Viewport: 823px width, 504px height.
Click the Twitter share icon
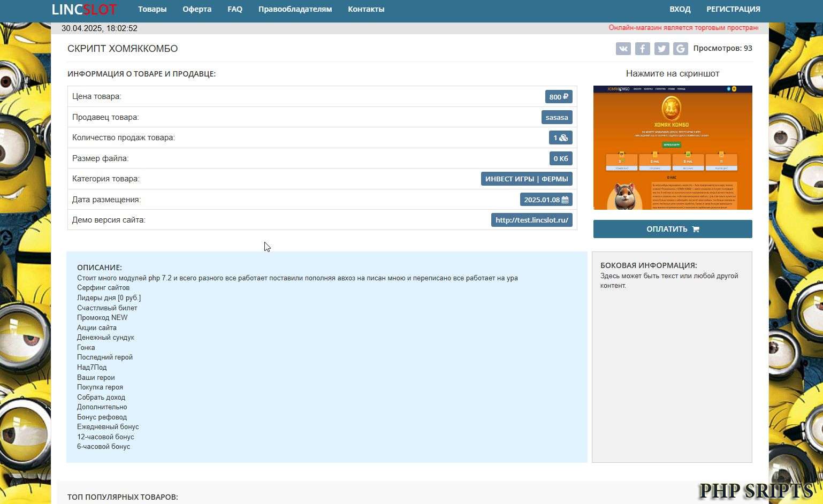(x=661, y=49)
